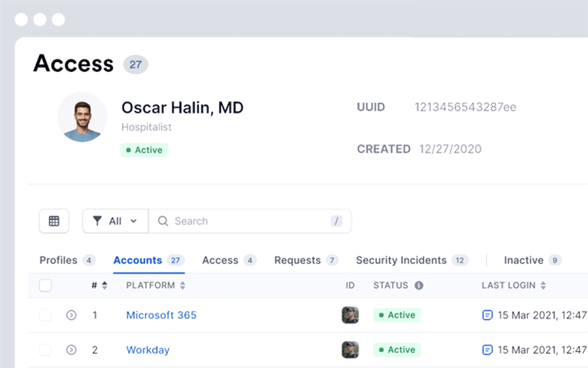Viewport: 588px width, 368px height.
Task: Expand the Workday row details
Action: pyautogui.click(x=71, y=350)
